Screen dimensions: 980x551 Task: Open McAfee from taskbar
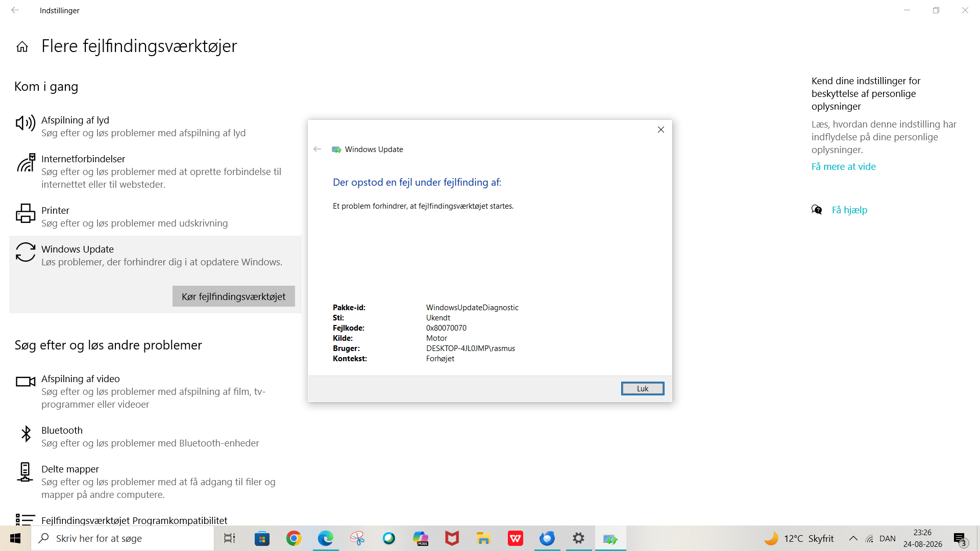452,538
